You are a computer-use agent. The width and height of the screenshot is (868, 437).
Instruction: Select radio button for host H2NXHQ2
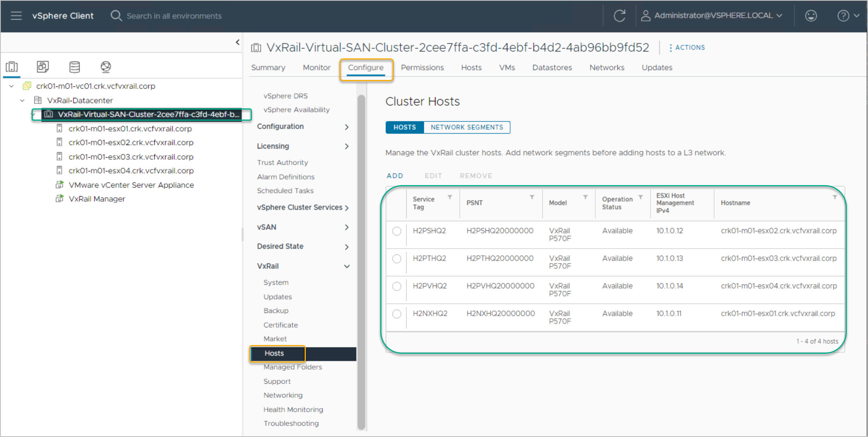[397, 314]
